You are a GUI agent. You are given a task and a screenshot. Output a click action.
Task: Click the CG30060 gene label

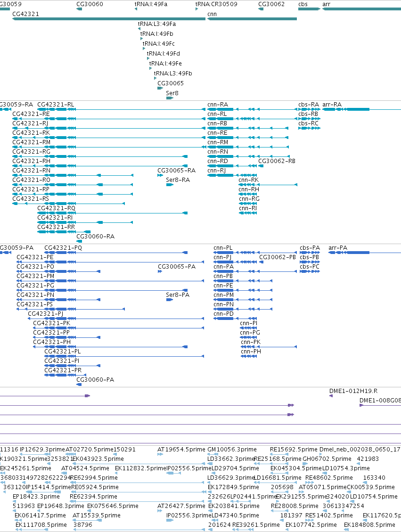[x=90, y=4]
